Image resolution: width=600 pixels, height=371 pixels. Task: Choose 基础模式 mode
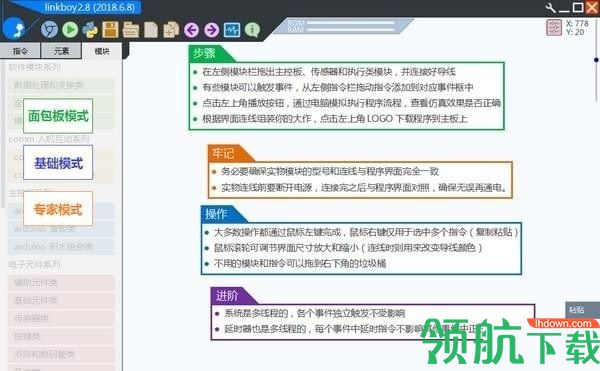pos(58,163)
